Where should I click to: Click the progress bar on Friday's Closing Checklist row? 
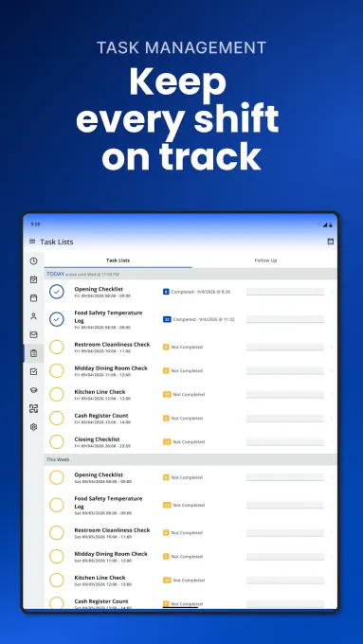click(285, 442)
